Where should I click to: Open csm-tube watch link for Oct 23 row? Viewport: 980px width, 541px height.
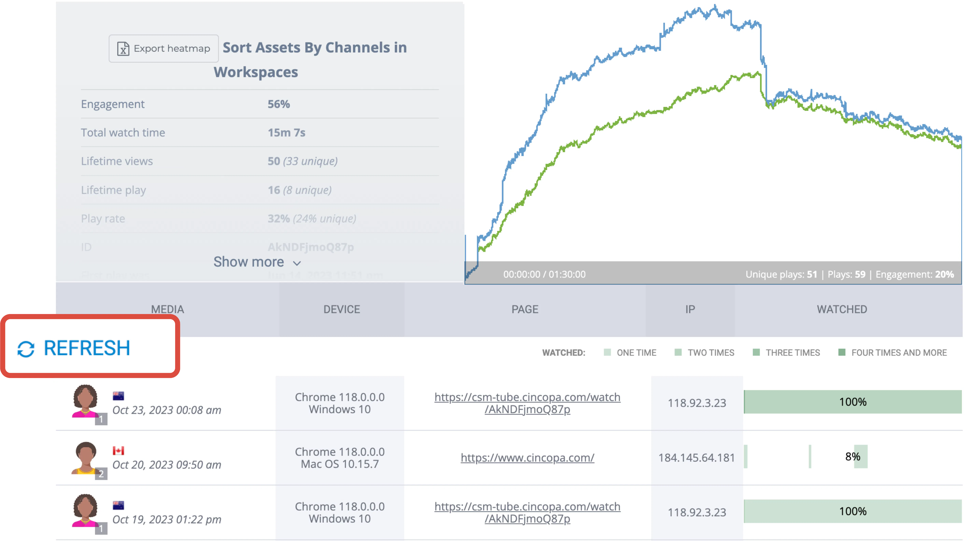(x=527, y=403)
